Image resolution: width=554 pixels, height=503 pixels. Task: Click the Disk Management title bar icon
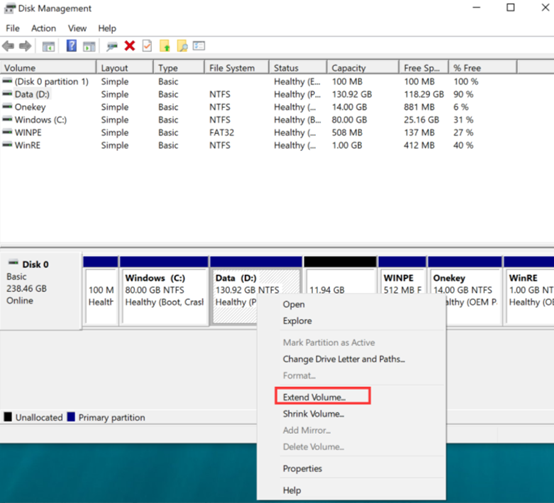tap(10, 8)
